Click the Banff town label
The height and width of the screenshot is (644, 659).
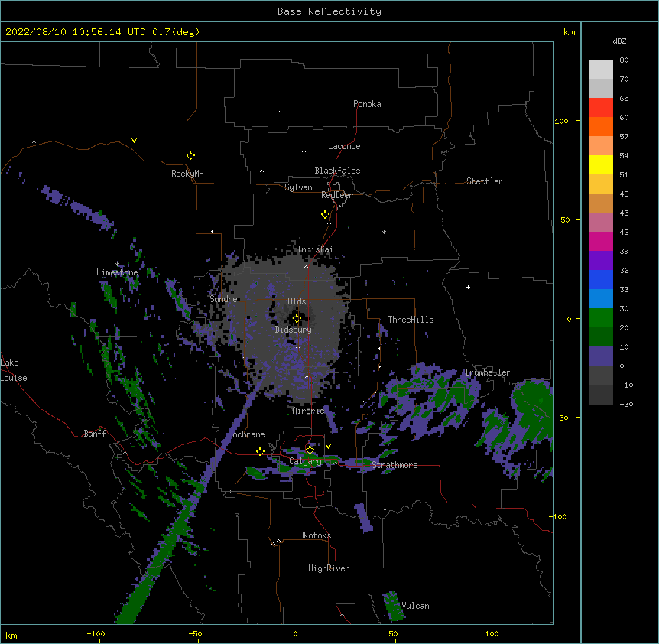[95, 434]
